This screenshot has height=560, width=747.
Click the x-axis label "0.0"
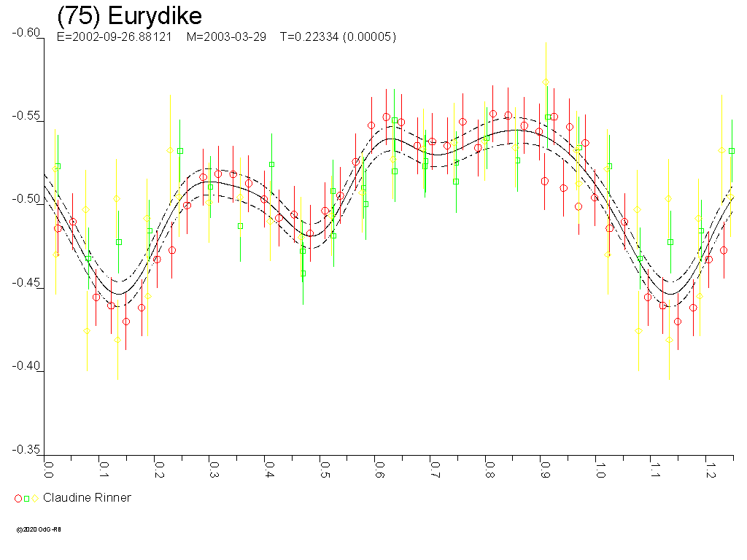[x=49, y=469]
